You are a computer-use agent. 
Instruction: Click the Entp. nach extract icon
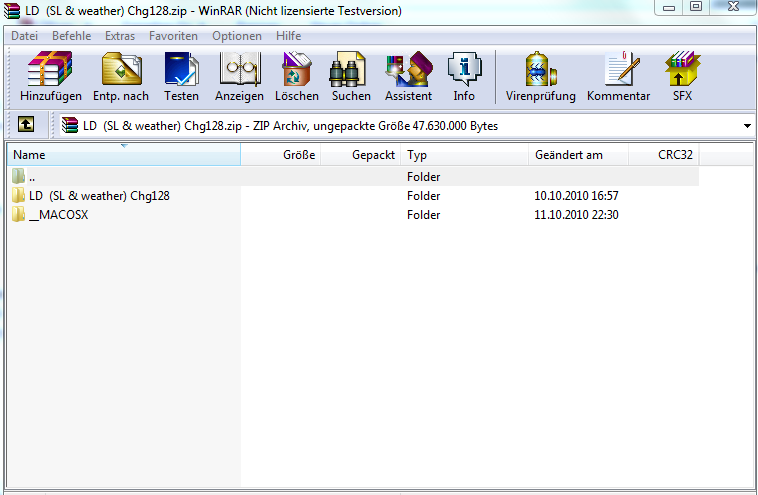(121, 77)
